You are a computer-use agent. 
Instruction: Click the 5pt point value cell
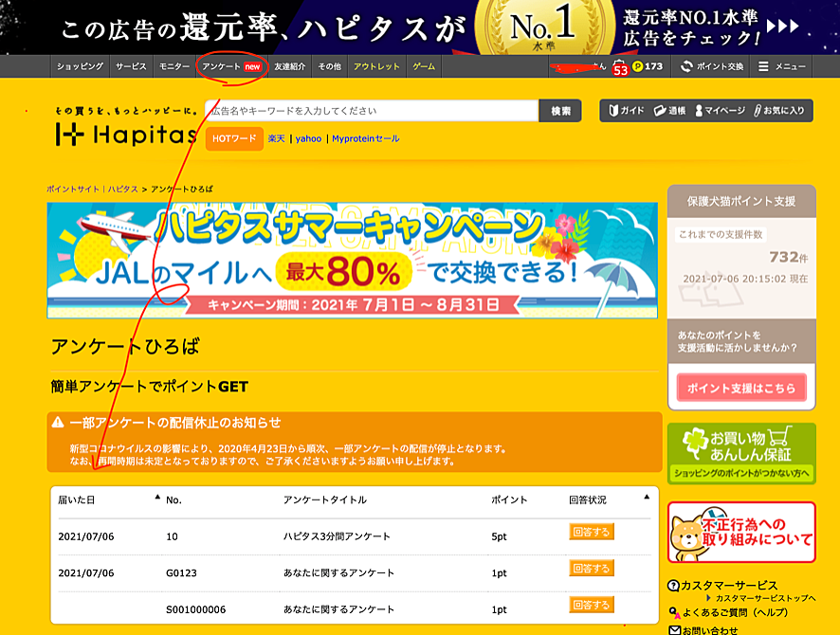[x=499, y=536]
